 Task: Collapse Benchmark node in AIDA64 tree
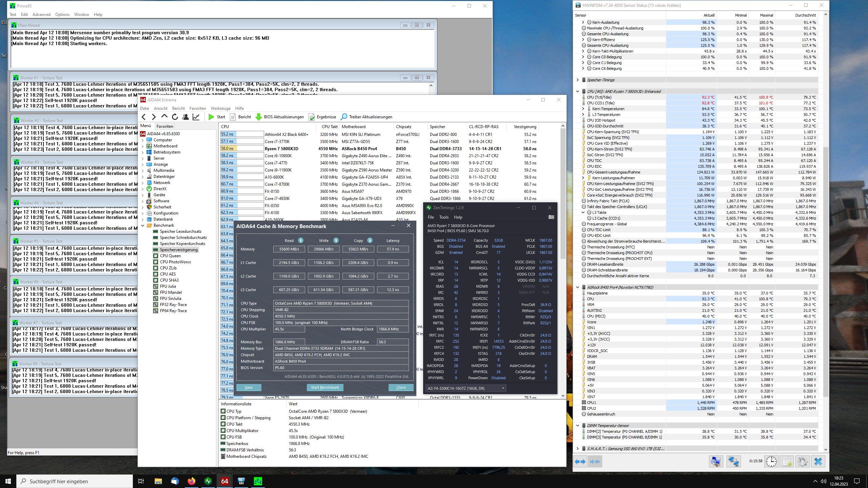tap(143, 225)
